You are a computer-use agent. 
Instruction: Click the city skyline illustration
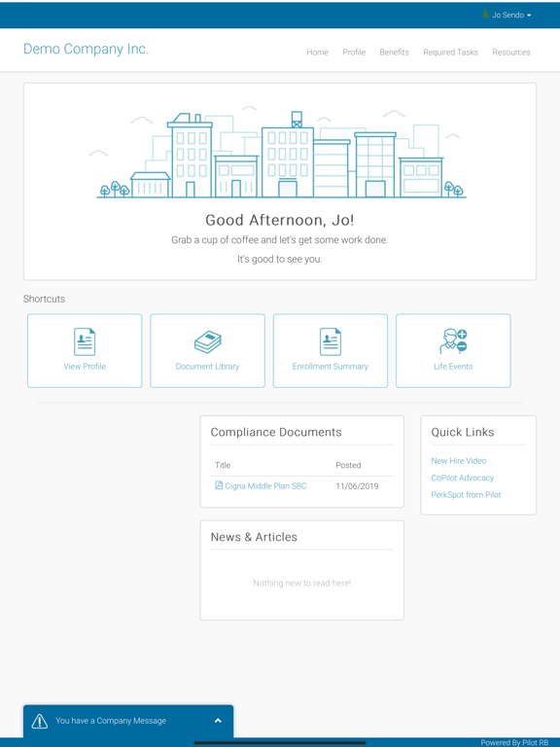(280, 154)
